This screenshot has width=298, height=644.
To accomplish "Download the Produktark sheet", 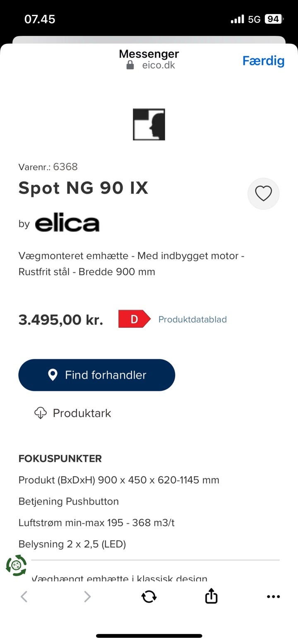I will [x=82, y=413].
